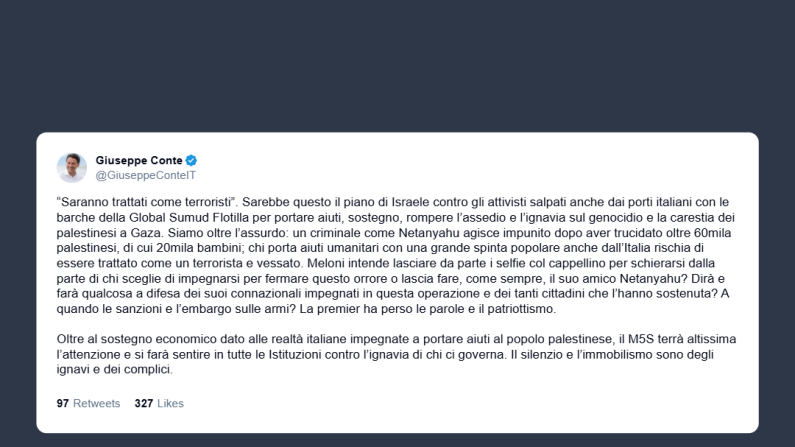Viewport: 795px width, 447px height.
Task: Click Giuseppe Conte's profile avatar
Action: coord(72,167)
